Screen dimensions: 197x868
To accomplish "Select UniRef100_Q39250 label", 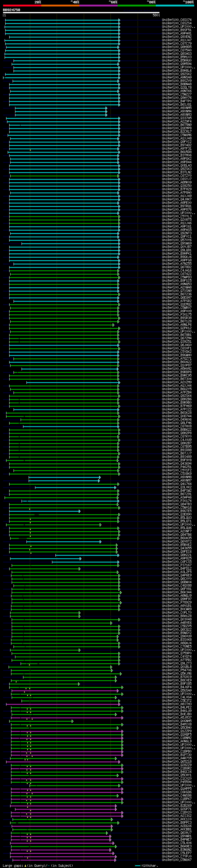I will (177, 186).
